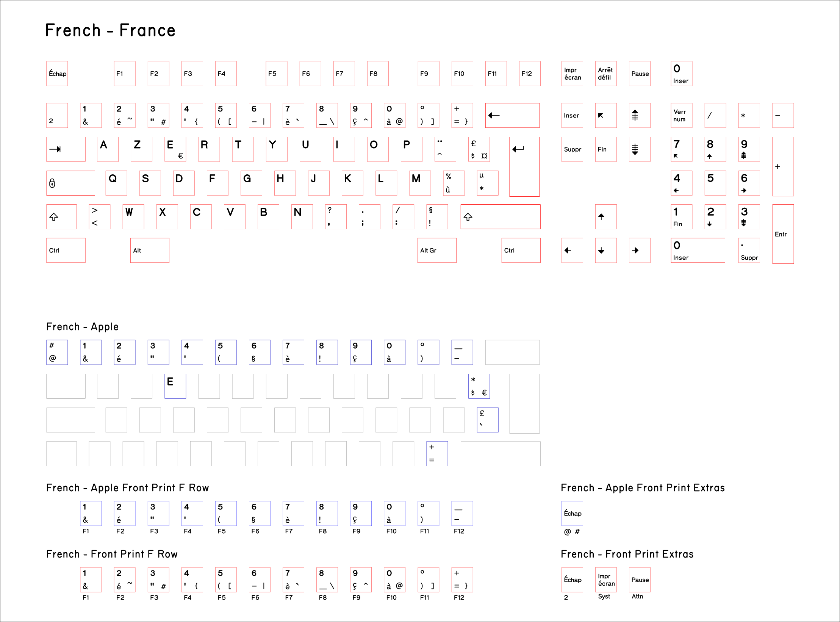Click the § ! key beside the right Shift
This screenshot has width=840, height=622.
coord(437,217)
